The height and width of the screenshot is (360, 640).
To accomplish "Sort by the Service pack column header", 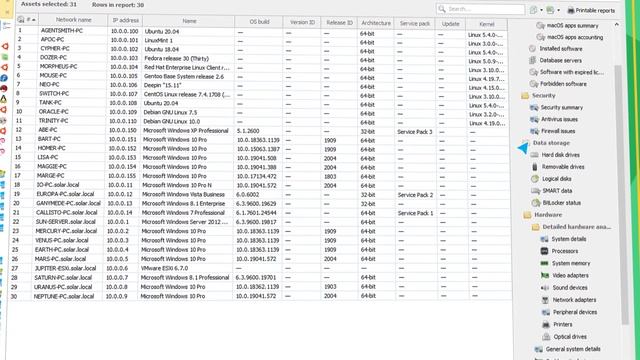I will pos(415,24).
